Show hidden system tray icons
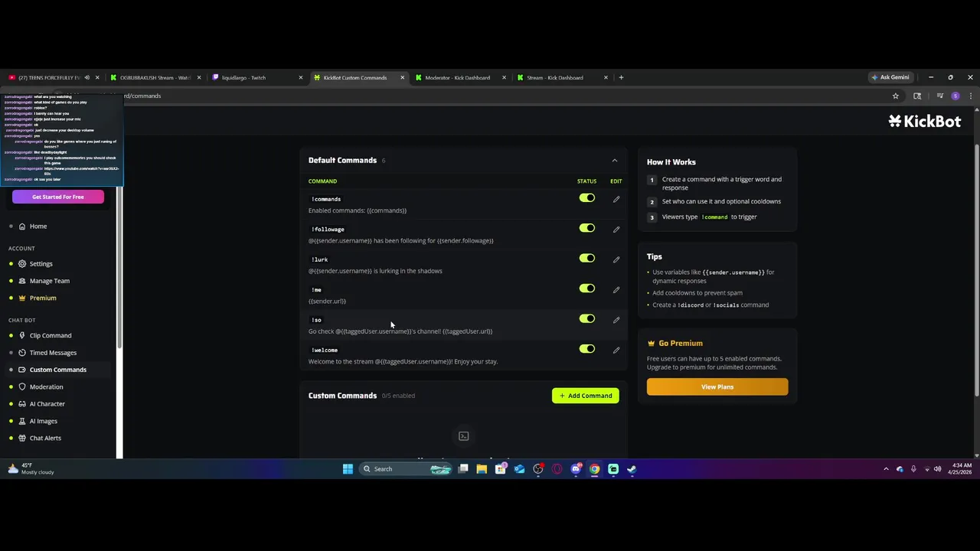Screen dimensions: 980x551 pyautogui.click(x=886, y=469)
